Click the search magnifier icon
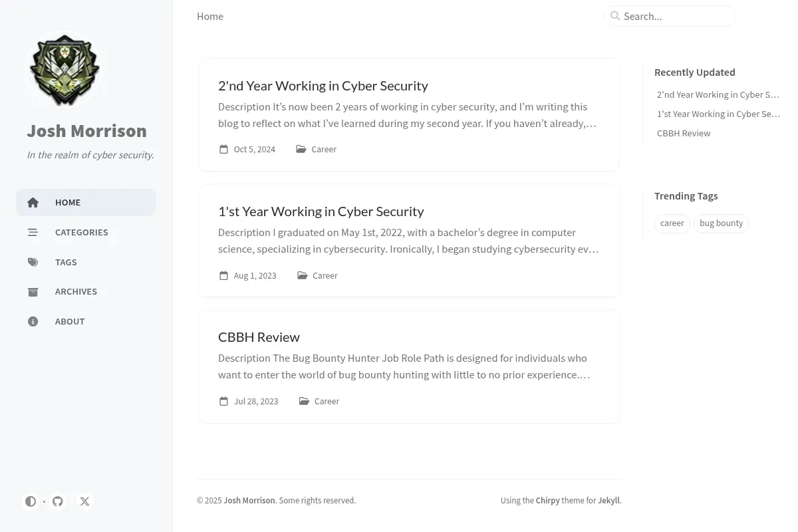The width and height of the screenshot is (798, 532). pyautogui.click(x=615, y=16)
